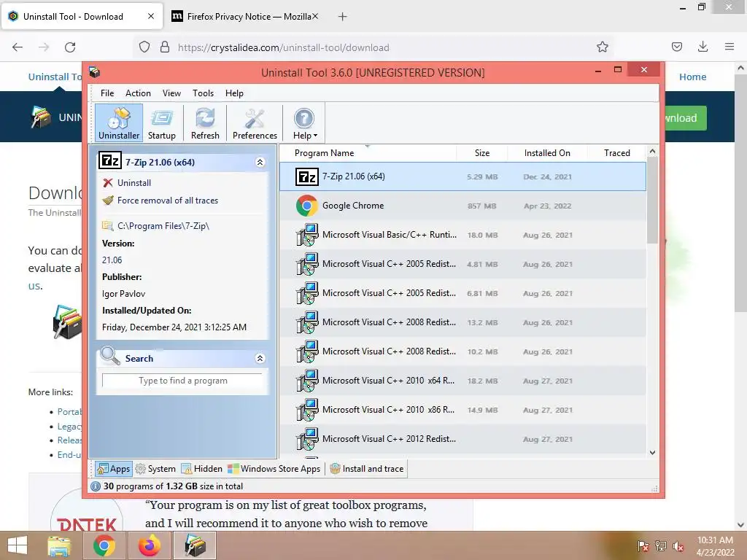Open the C:\Program Files\7-Zip\ folder link
Image resolution: width=747 pixels, height=560 pixels.
point(163,226)
